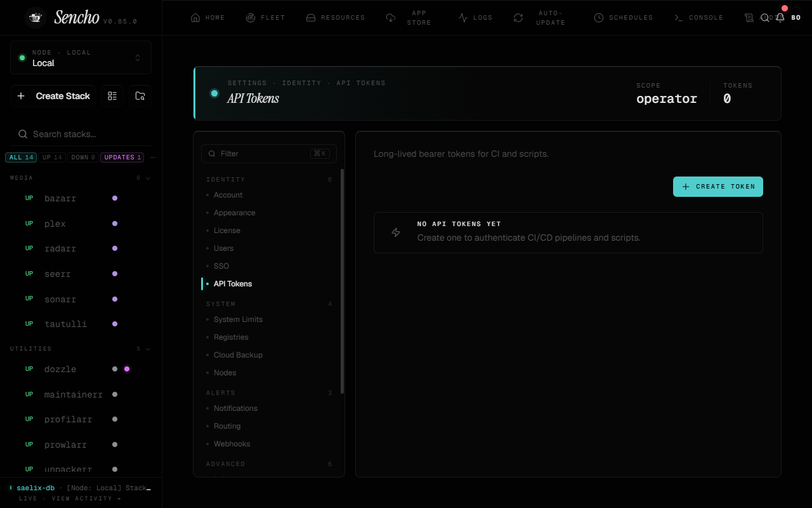
Task: Open the Local node selector dropdown
Action: click(x=81, y=58)
